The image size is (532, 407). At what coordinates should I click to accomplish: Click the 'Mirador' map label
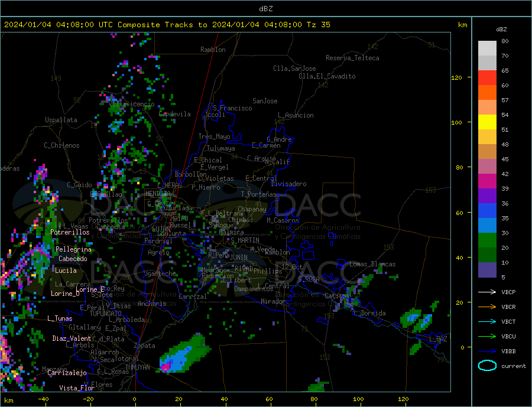[273, 301]
